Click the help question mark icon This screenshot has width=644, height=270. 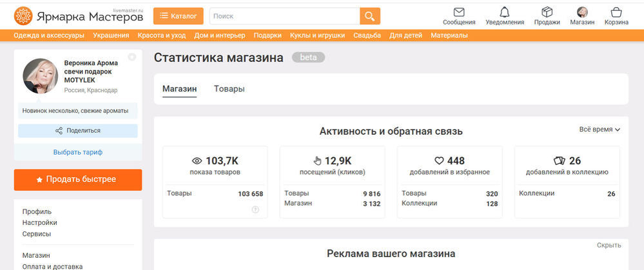click(255, 209)
